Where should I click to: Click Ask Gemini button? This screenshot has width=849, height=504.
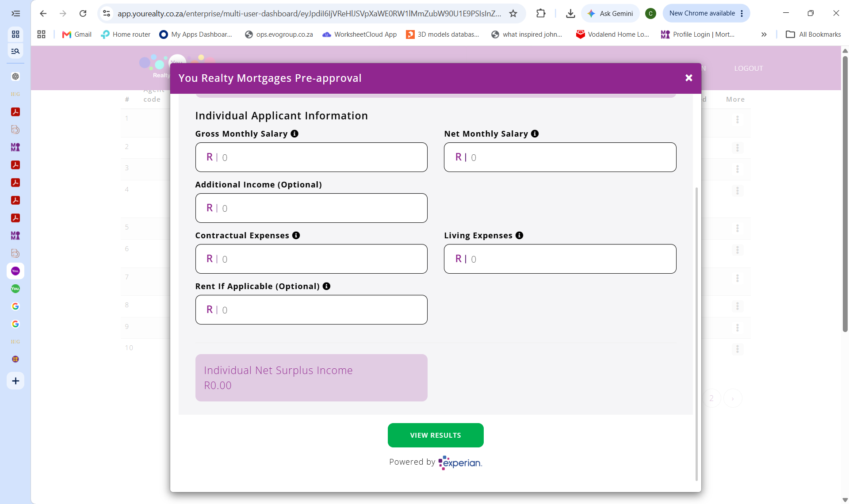point(610,13)
